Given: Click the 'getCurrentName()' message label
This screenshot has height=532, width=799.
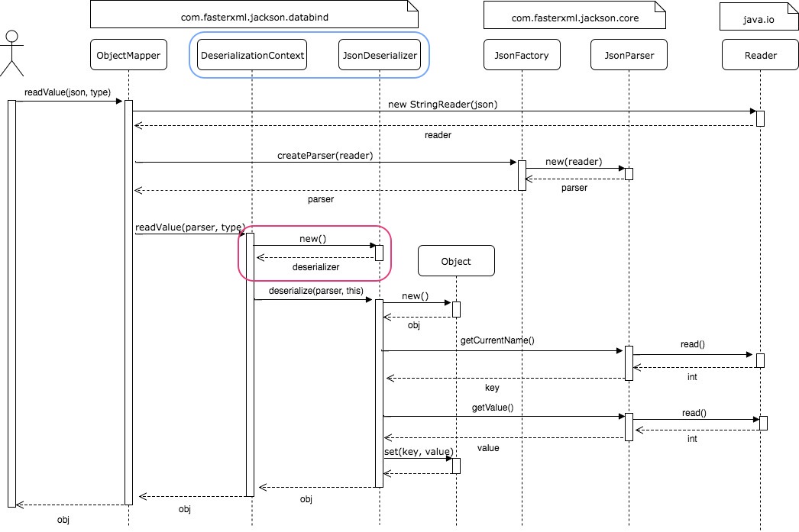Looking at the screenshot, I should 497,340.
